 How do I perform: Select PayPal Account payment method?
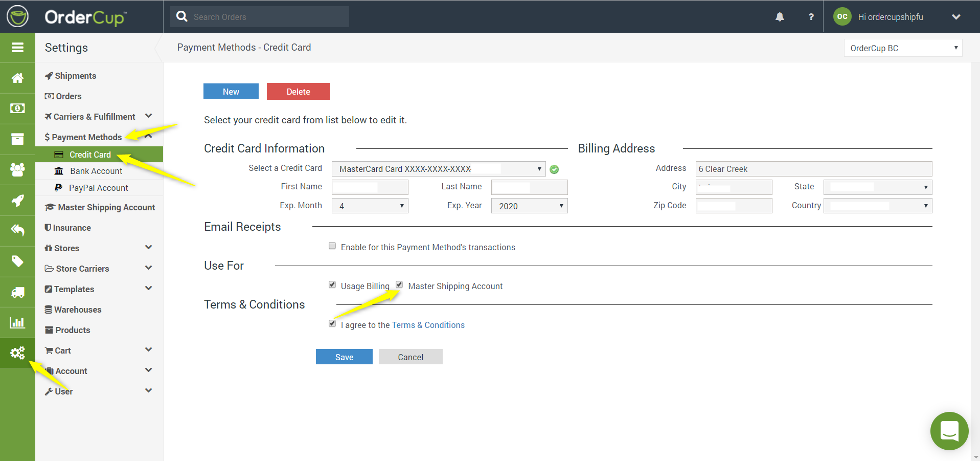click(x=99, y=188)
